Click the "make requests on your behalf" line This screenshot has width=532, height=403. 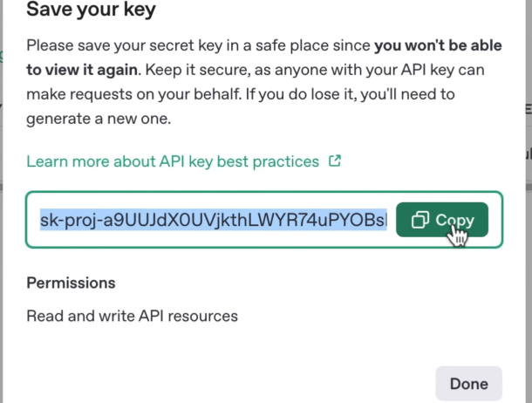[x=126, y=92]
